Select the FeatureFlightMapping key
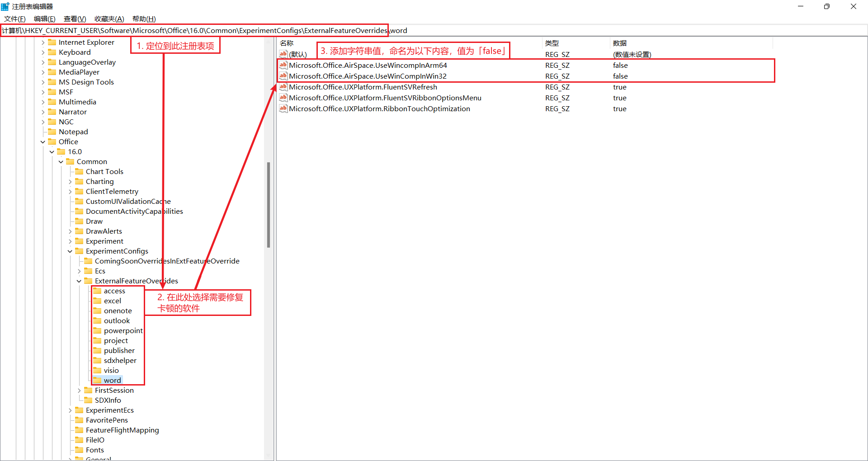 pyautogui.click(x=123, y=430)
